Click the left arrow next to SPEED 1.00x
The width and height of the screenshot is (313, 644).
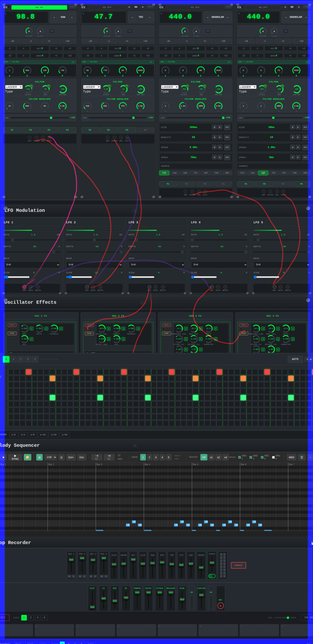click(x=292, y=147)
